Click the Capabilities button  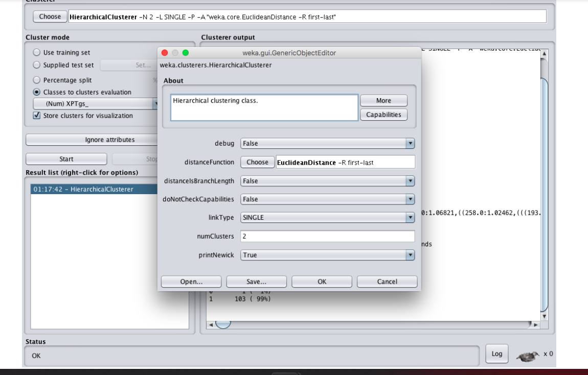(383, 114)
